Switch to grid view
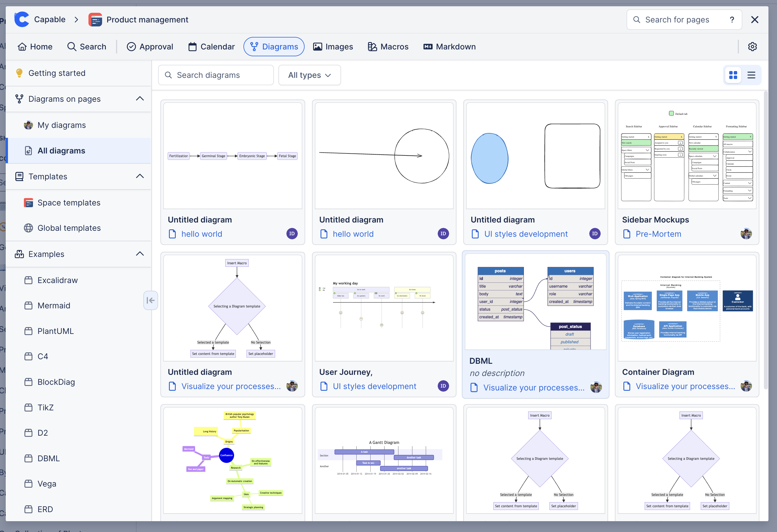This screenshot has width=777, height=532. click(733, 75)
